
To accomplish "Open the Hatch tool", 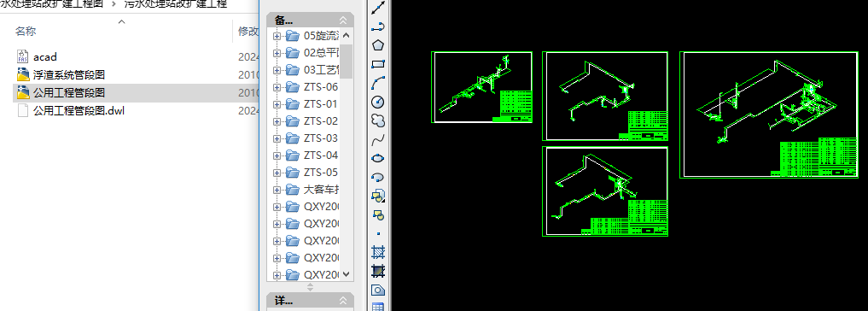I will (x=378, y=252).
